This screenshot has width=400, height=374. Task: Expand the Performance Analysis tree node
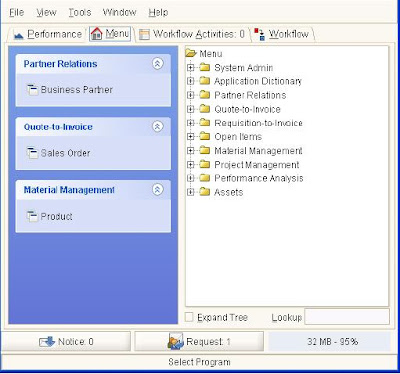pos(191,178)
